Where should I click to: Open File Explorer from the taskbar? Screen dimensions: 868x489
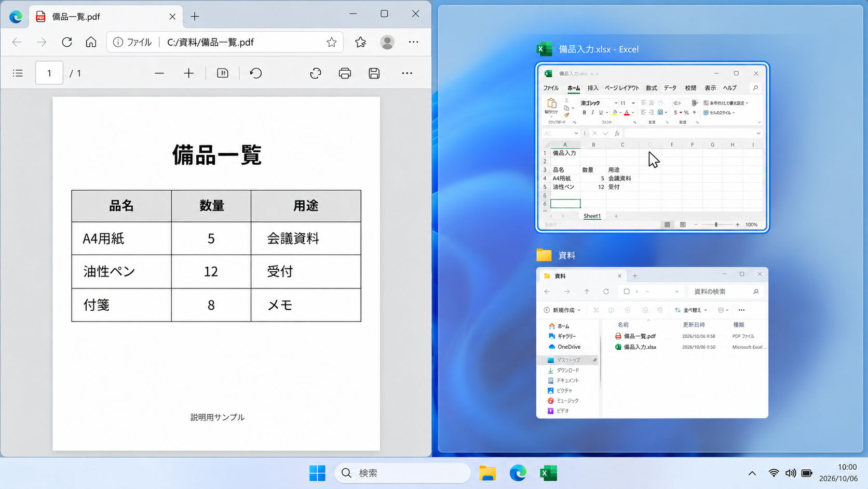pos(487,473)
